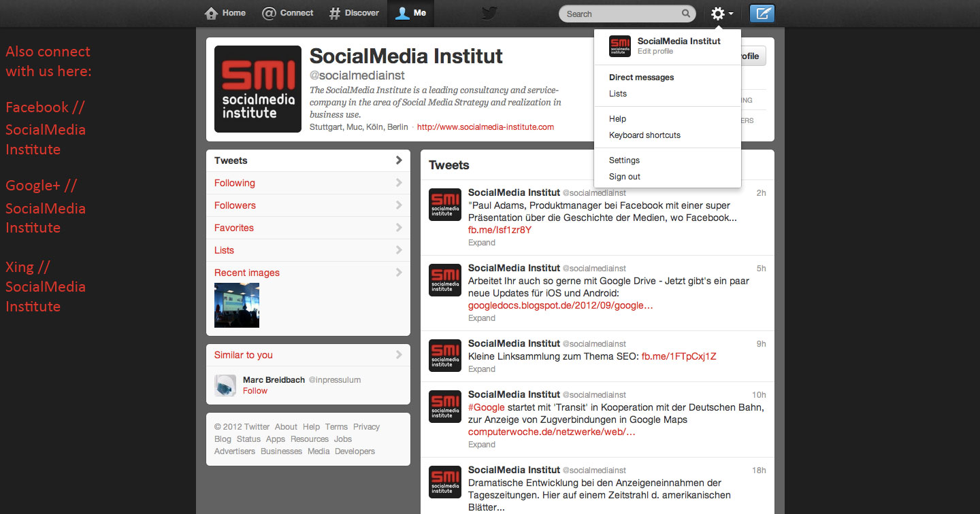Screen dimensions: 980x514
Task: Expand the Followers sidebar chevron
Action: click(399, 205)
